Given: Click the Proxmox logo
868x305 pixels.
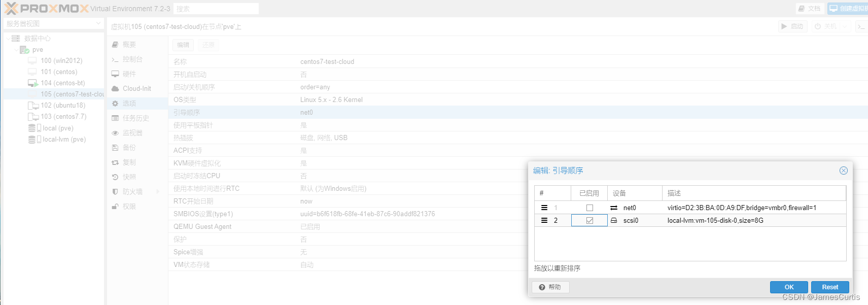Looking at the screenshot, I should click(46, 9).
